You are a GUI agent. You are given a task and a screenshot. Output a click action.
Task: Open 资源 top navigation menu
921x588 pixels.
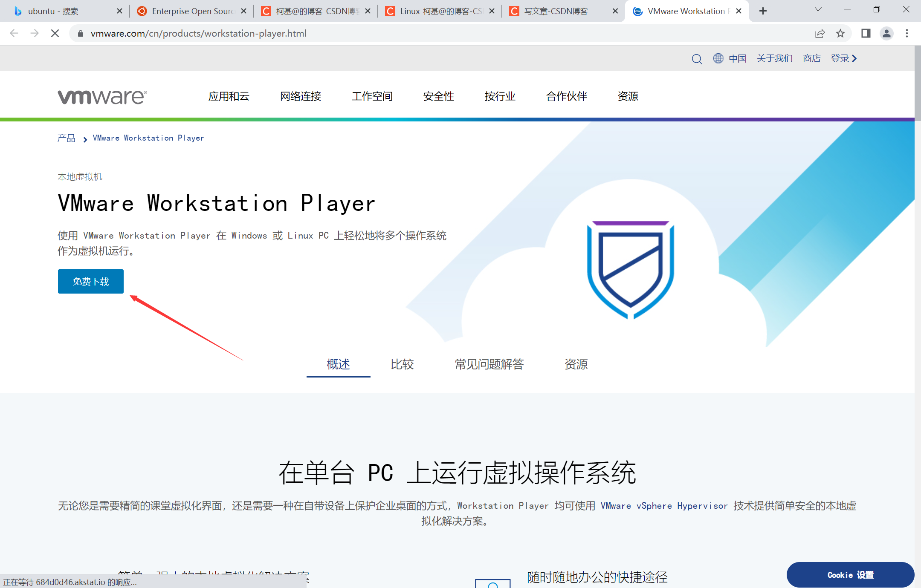pos(628,96)
